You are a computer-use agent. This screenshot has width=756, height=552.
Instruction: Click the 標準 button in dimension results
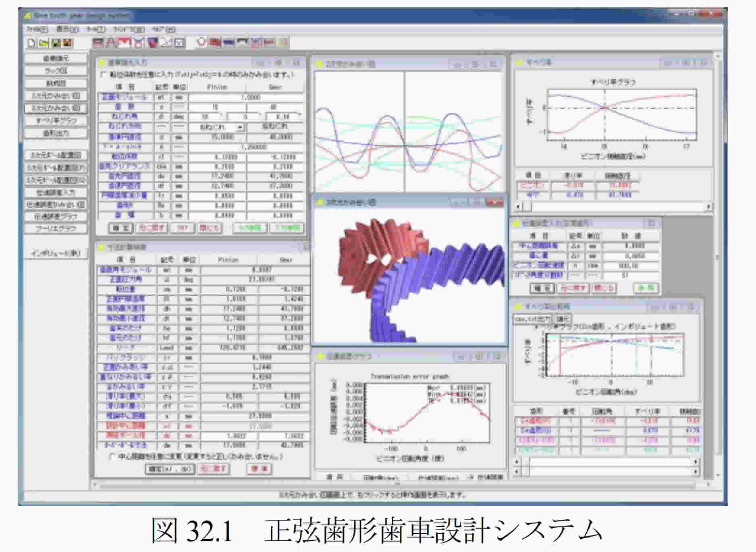point(259,469)
